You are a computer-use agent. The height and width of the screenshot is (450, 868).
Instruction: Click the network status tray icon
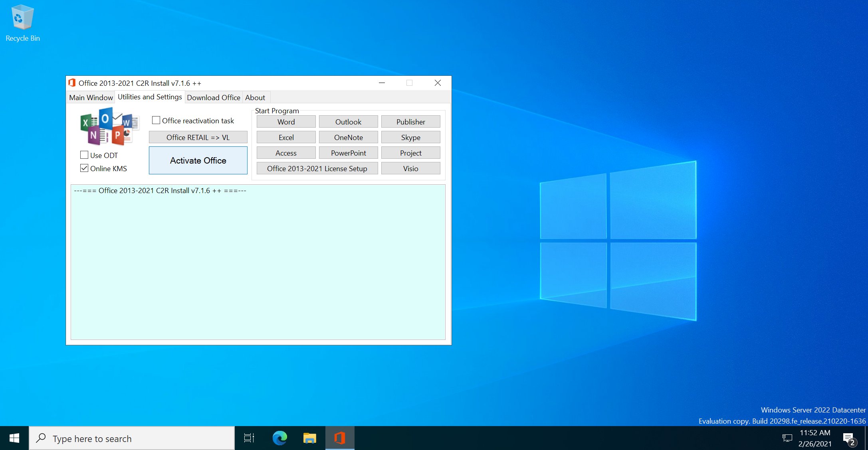coord(787,438)
